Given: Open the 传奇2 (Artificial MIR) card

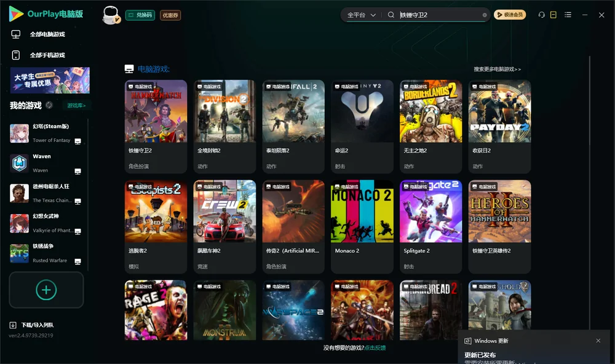Looking at the screenshot, I should pyautogui.click(x=293, y=226).
